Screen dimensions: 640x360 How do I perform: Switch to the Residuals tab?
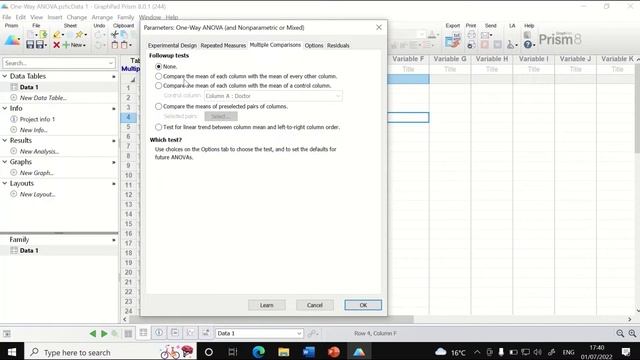pos(338,45)
